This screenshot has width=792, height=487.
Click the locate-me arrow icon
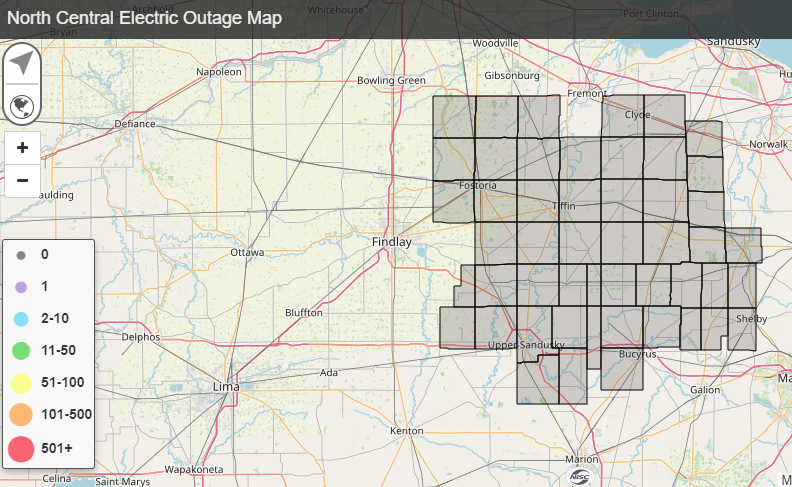22,64
